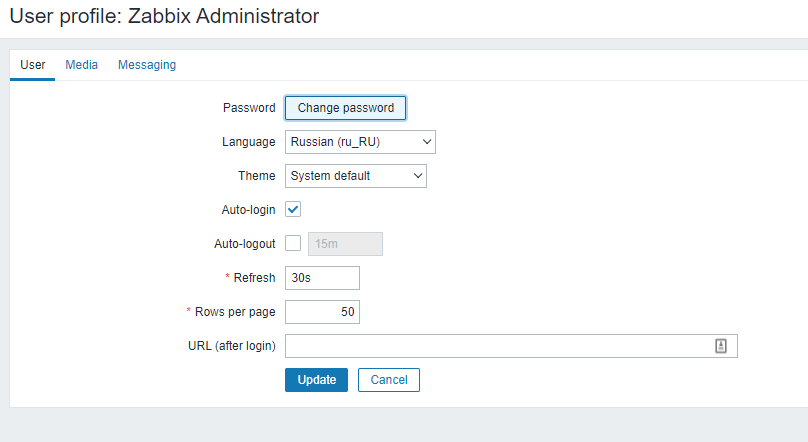Viewport: 808px width, 442px height.
Task: Open the Media tab
Action: click(x=82, y=65)
